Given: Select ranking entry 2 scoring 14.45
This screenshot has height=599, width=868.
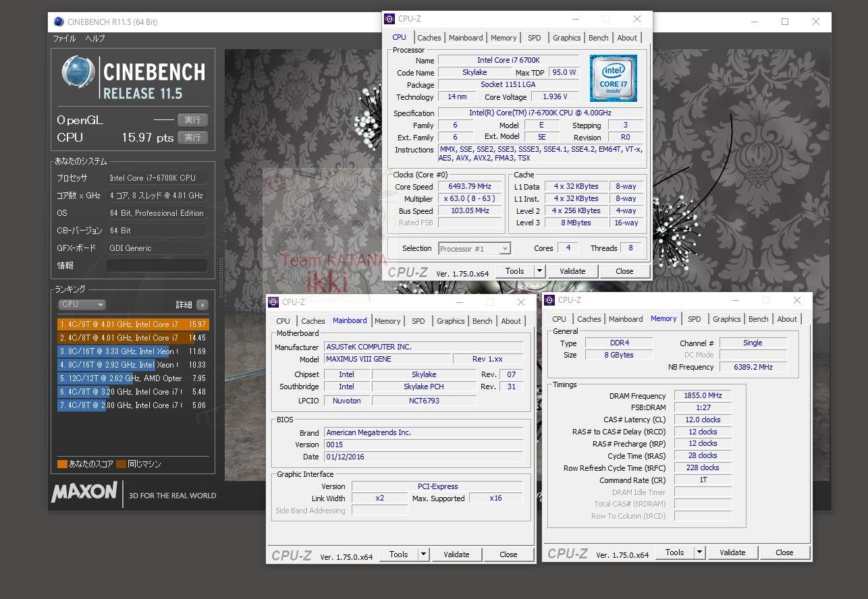Looking at the screenshot, I should (x=133, y=338).
